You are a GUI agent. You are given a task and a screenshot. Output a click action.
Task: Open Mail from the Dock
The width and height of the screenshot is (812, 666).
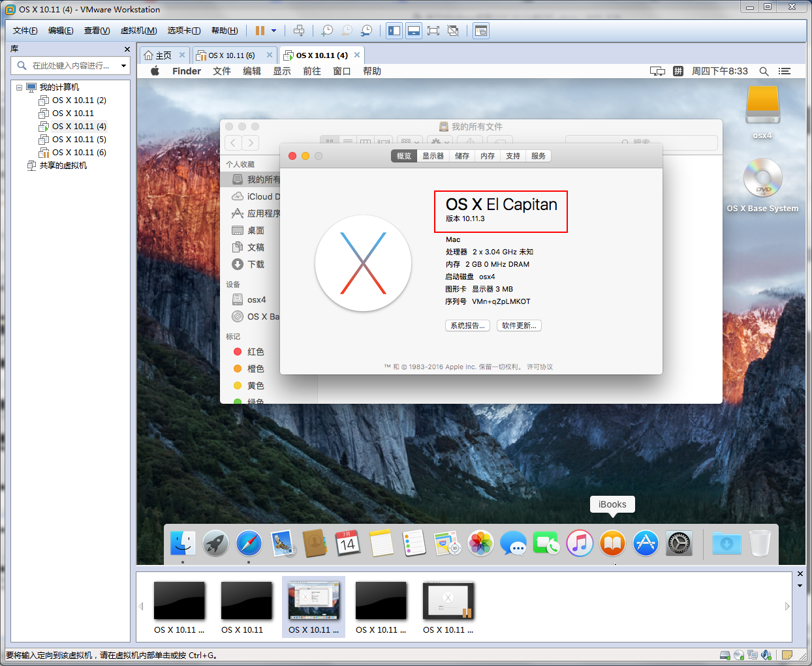tap(282, 543)
